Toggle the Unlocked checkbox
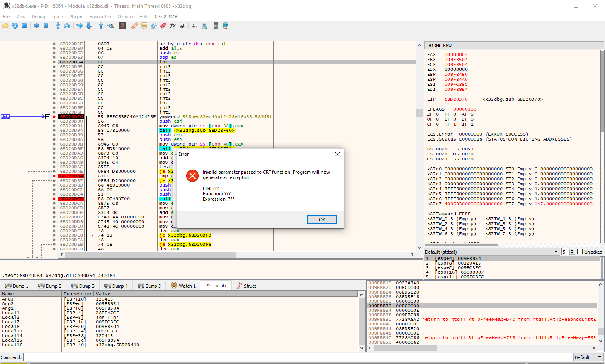605x364 pixels. tap(580, 252)
